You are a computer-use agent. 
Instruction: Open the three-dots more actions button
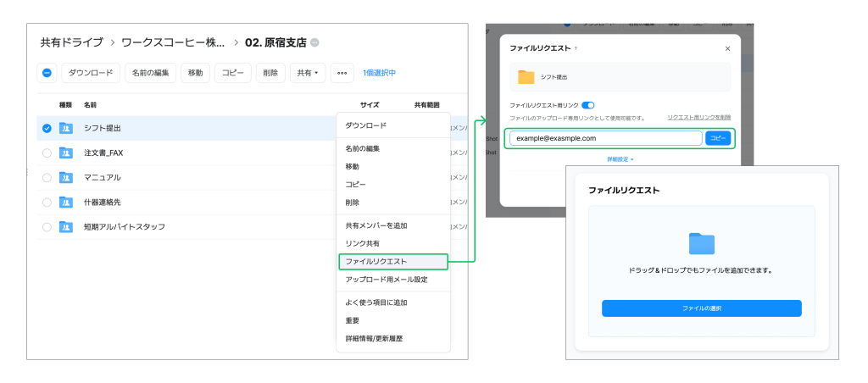(342, 74)
